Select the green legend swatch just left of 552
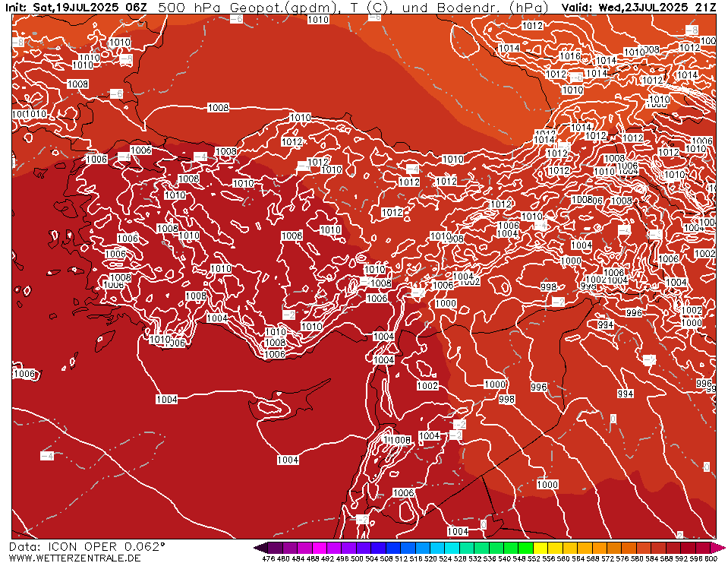The height and width of the screenshot is (563, 728). pos(526,548)
